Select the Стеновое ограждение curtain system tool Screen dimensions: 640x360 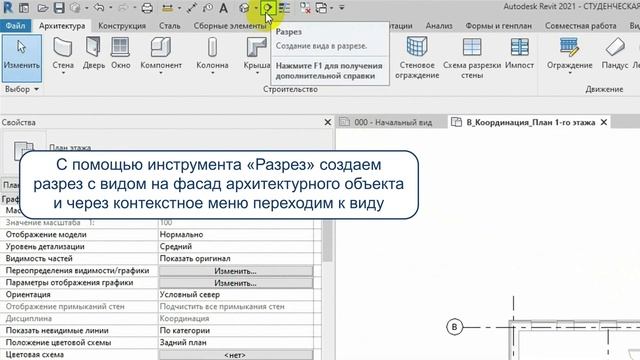click(x=417, y=58)
